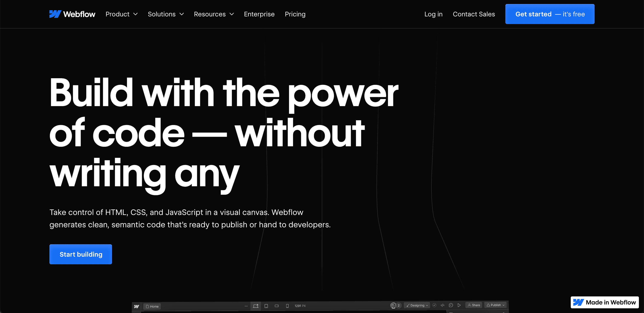Click the Pricing menu item
This screenshot has width=644, height=313.
point(295,14)
